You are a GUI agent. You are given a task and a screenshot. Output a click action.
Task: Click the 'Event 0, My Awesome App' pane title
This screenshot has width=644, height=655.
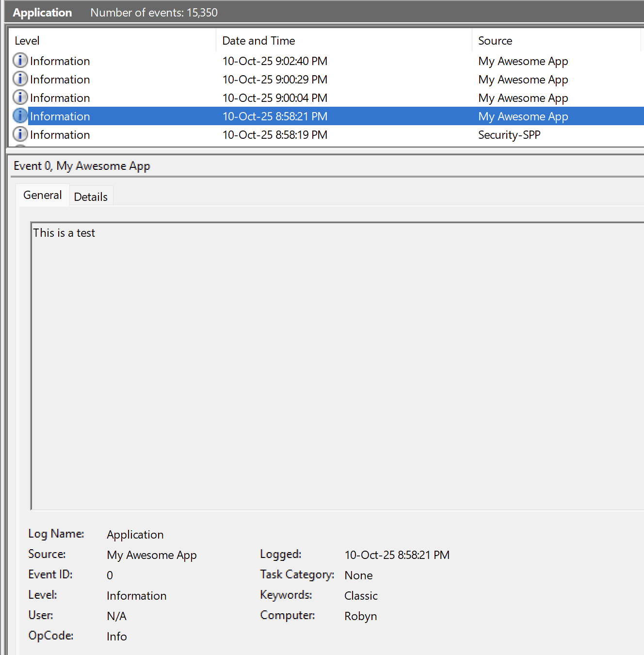(x=82, y=166)
